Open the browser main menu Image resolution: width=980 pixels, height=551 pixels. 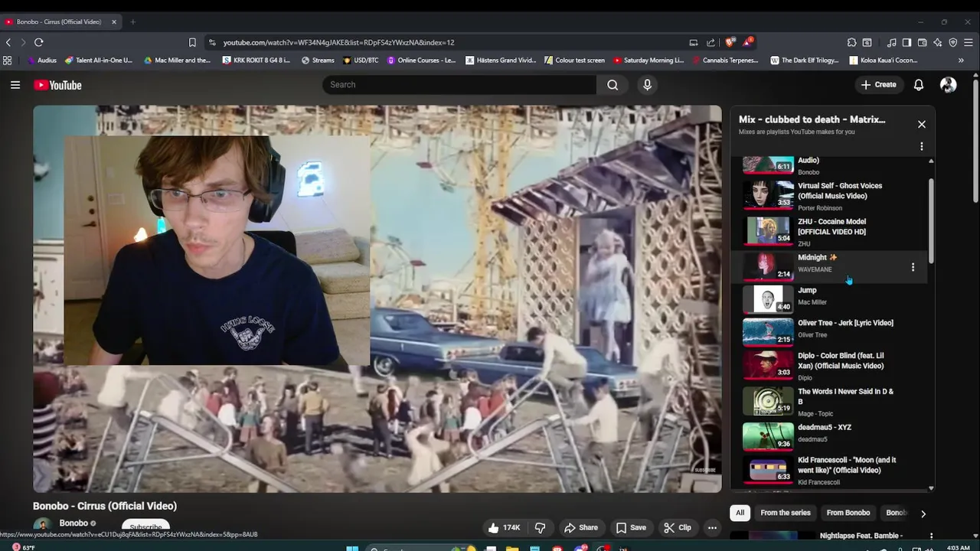[969, 42]
